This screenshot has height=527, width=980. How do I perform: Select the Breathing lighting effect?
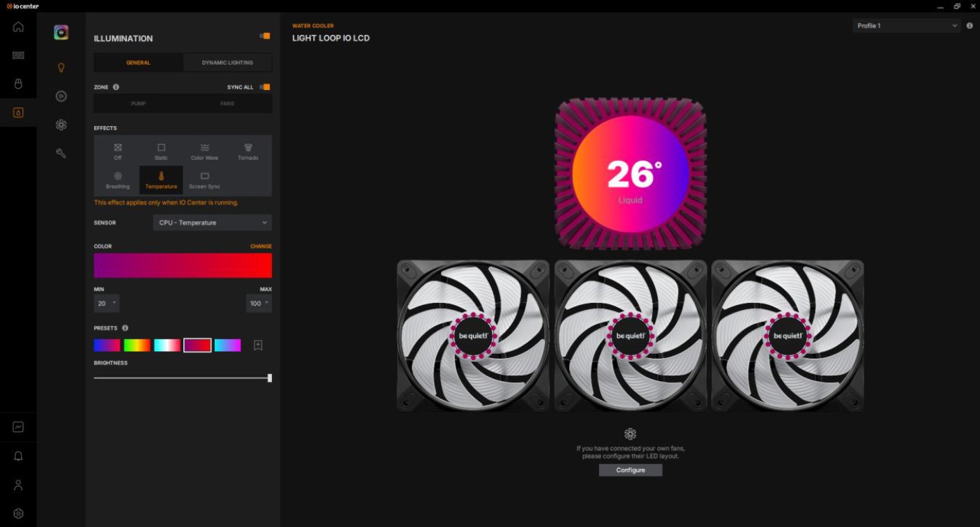point(117,180)
